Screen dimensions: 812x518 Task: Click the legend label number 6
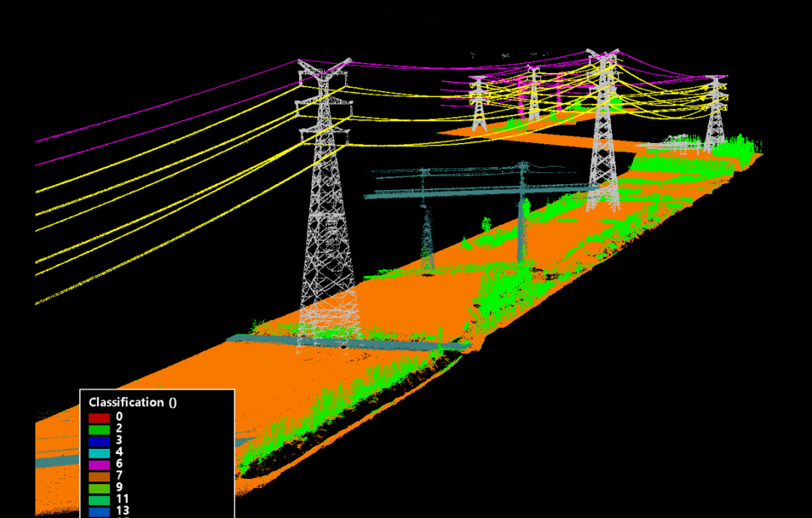pos(120,465)
